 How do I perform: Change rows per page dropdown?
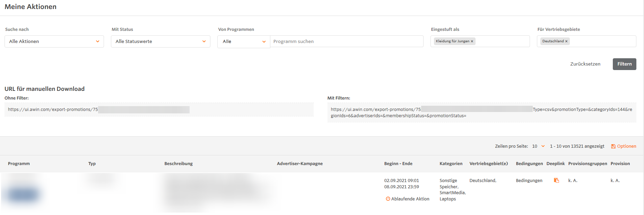538,146
